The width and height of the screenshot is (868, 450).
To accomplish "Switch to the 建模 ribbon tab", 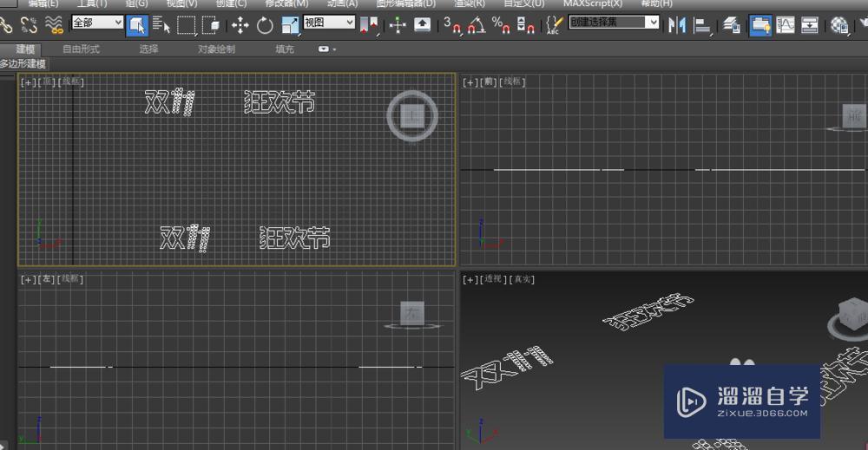I will tap(25, 49).
